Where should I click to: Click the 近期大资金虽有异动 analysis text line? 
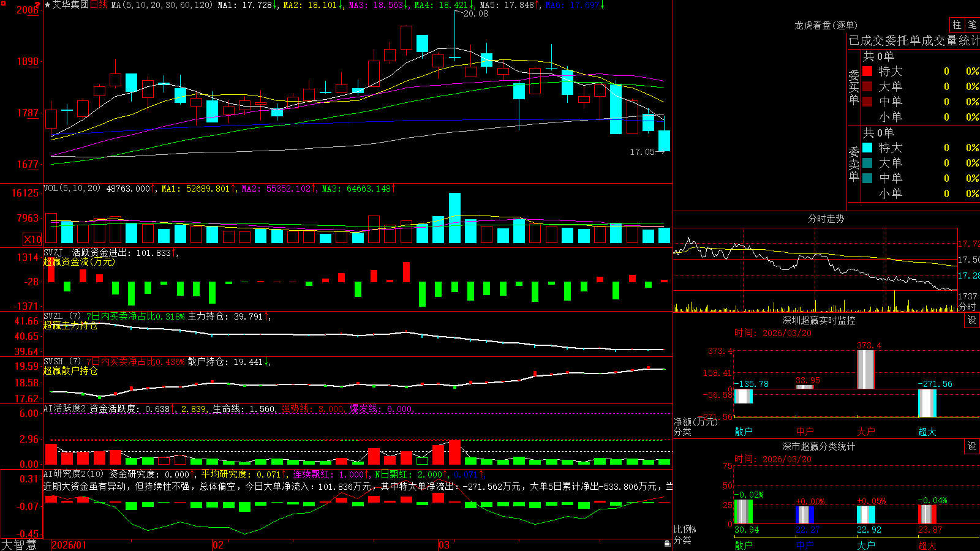[358, 486]
